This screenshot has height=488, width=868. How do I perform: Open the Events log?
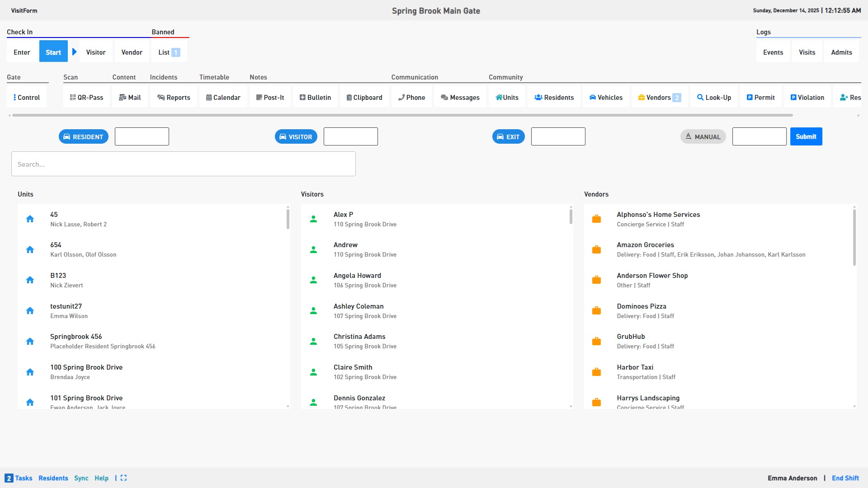773,52
